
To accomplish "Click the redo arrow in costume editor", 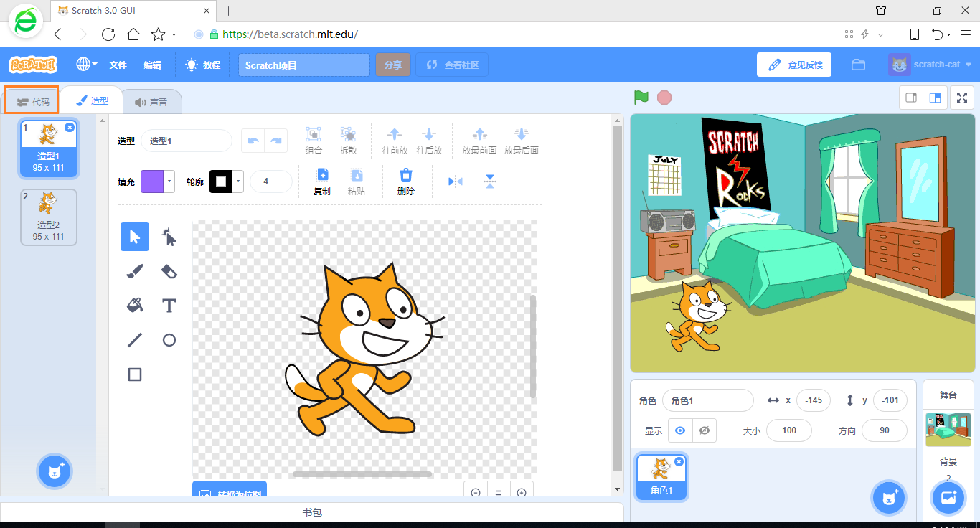I will pos(276,141).
